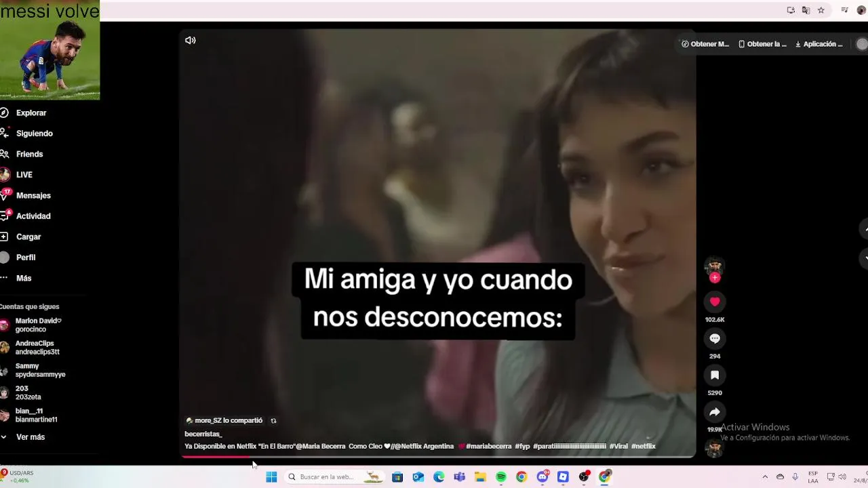Viewport: 868px width, 488px height.
Task: Click the @Maria Becerra mention
Action: [x=320, y=446]
